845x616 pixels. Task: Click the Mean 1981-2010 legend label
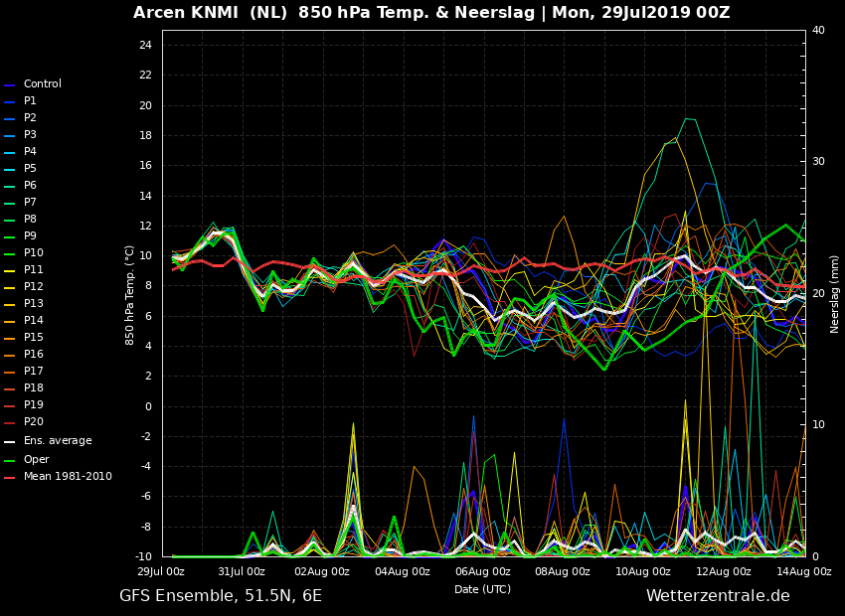(68, 477)
